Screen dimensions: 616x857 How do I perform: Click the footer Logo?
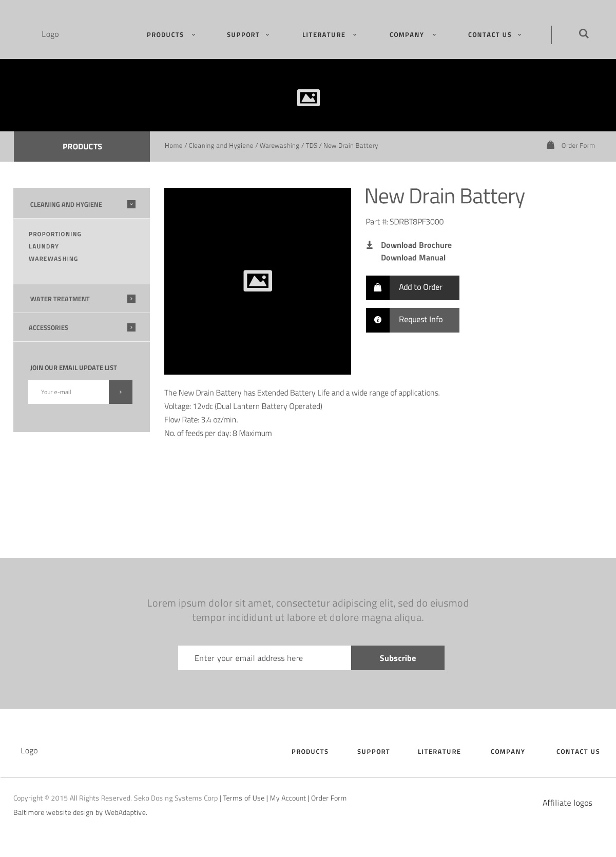[29, 751]
